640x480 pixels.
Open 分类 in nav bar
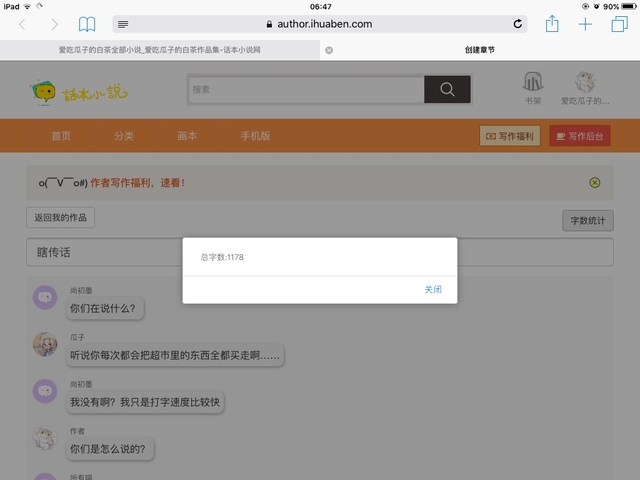click(x=124, y=136)
